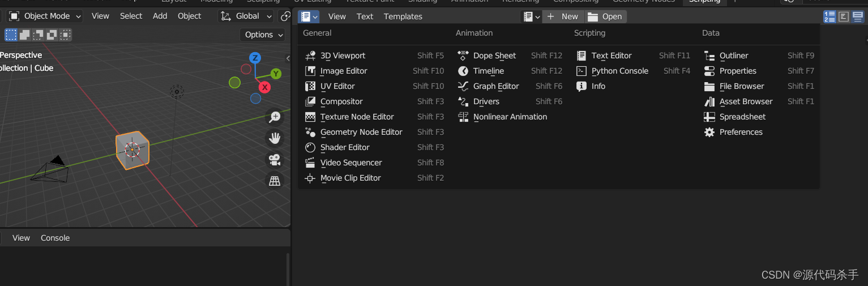868x286 pixels.
Task: Open the text editor View menu
Action: click(x=337, y=17)
